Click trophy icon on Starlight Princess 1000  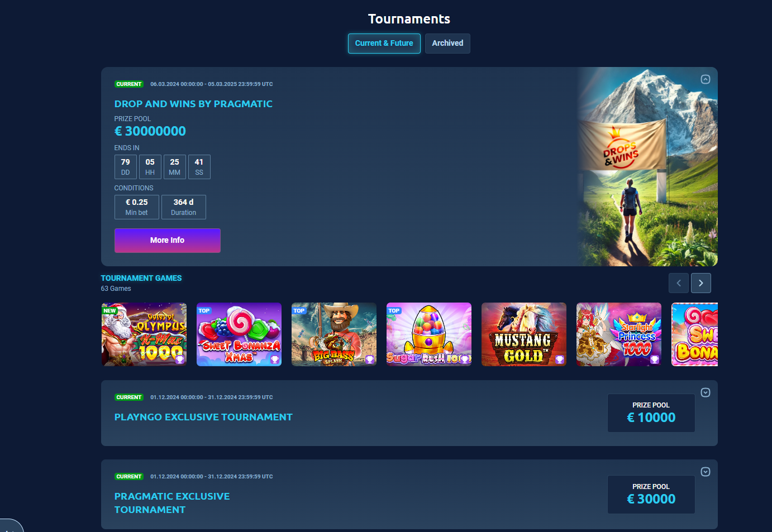coord(655,360)
